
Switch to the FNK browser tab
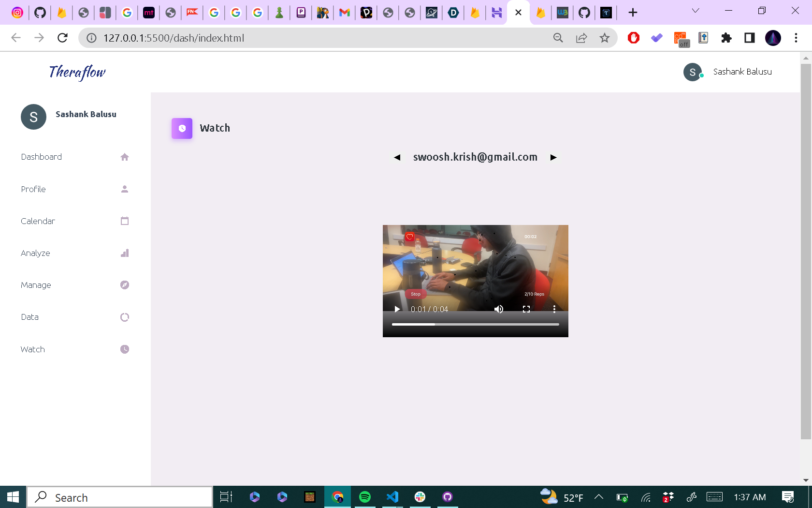point(192,13)
